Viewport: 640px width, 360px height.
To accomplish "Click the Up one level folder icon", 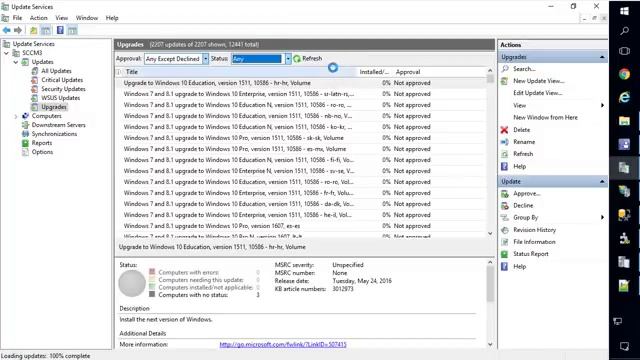I will click(x=33, y=30).
